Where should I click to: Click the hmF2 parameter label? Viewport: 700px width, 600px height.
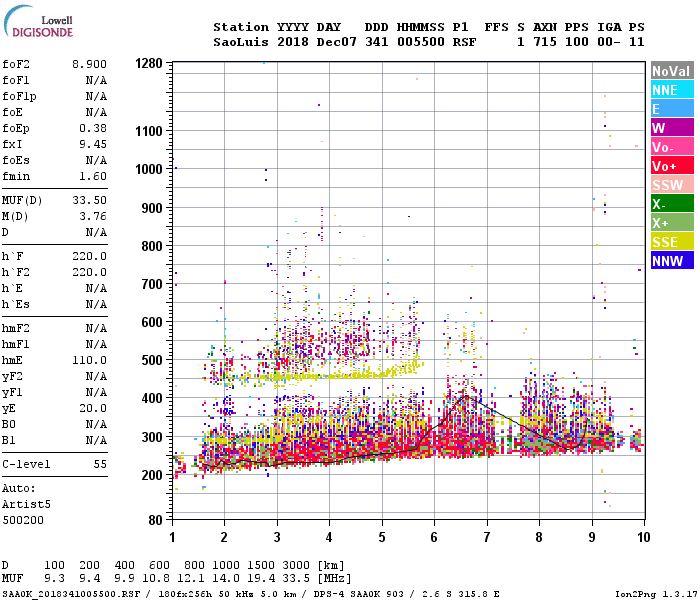coord(16,328)
